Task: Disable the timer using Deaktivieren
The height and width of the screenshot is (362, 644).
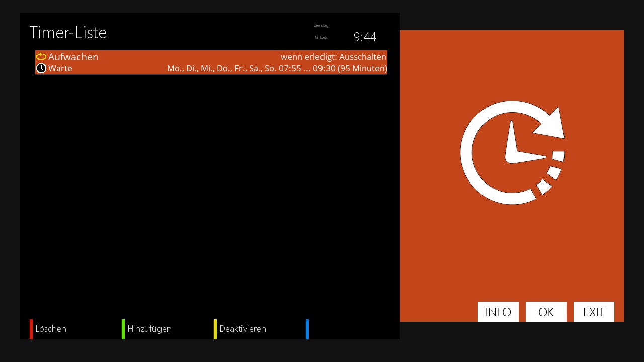Action: tap(243, 329)
